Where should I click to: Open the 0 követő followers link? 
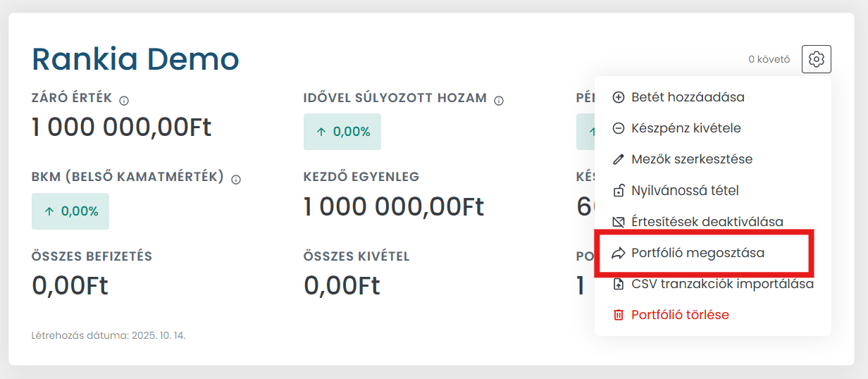[769, 60]
